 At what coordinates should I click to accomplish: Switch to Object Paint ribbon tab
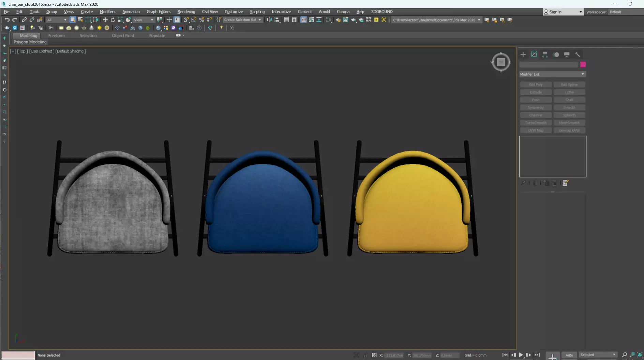tap(123, 35)
